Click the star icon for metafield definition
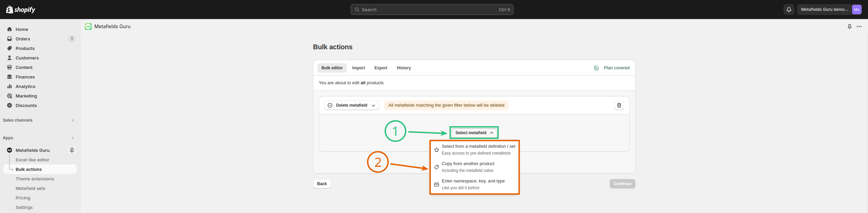 coord(437,150)
